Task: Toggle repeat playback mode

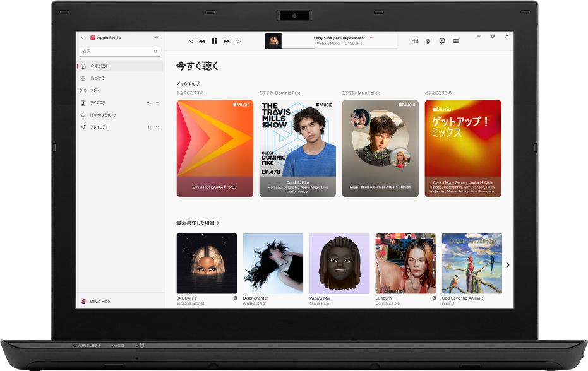Action: point(238,40)
